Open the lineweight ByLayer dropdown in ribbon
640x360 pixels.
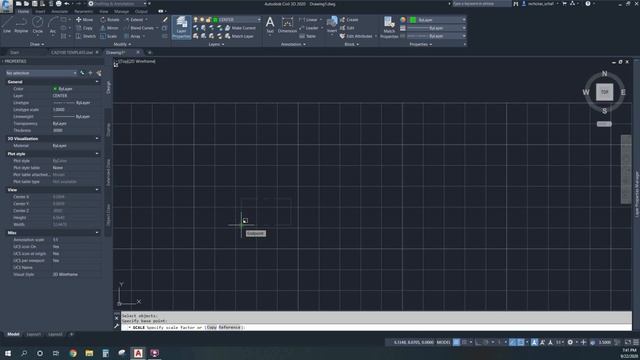click(x=436, y=28)
